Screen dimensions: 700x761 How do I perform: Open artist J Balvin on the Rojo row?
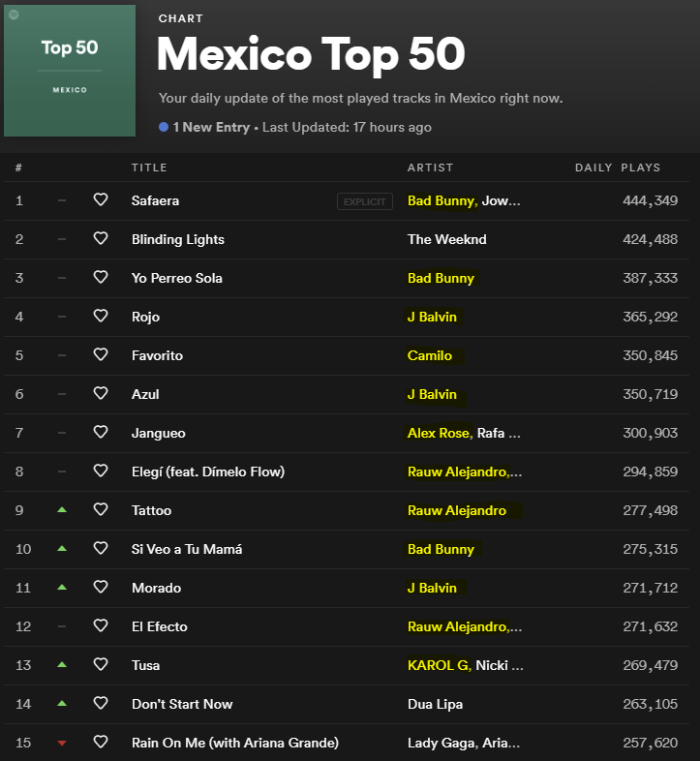(432, 317)
